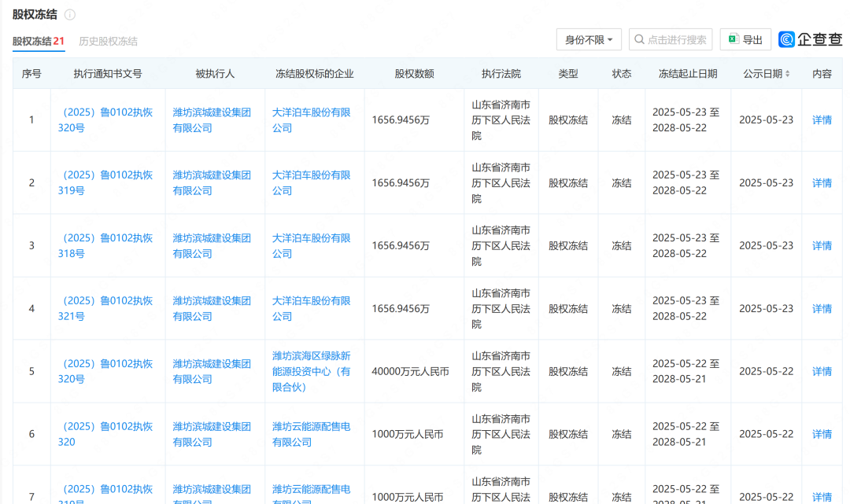Click 1000万元人民币 amount in row 6
The image size is (850, 504).
coord(408,434)
